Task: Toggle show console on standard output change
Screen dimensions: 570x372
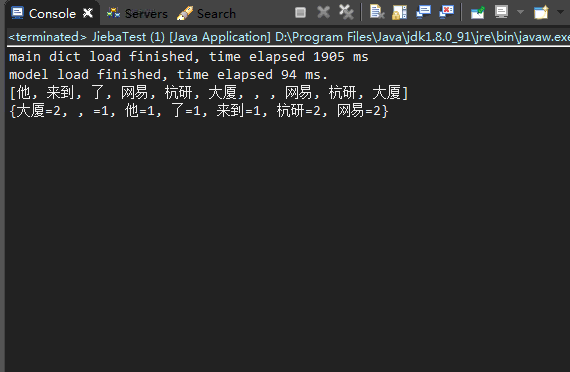Action: click(x=424, y=12)
